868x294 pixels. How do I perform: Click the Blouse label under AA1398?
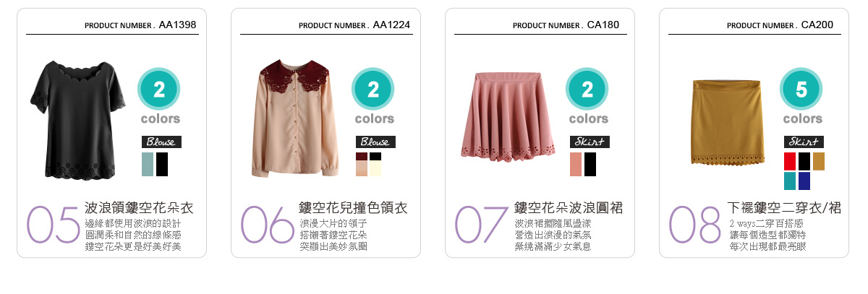click(x=161, y=142)
